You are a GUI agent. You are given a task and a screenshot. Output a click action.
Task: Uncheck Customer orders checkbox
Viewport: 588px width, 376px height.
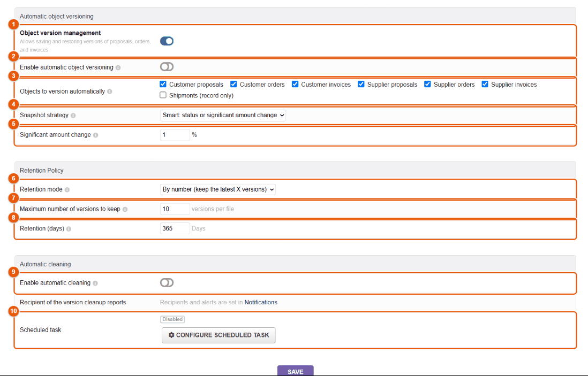tap(233, 84)
